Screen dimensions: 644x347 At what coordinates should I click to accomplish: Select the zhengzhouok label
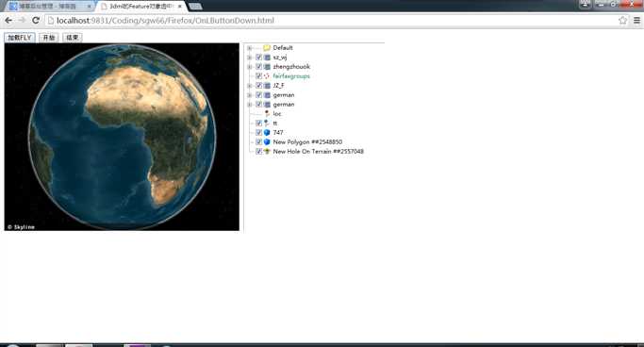coord(291,67)
